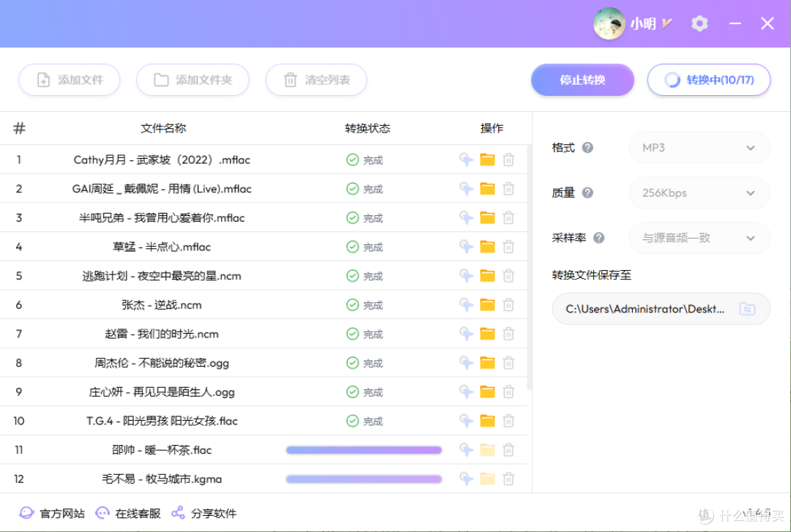Open output folder for 草蜢 半点心 row
Screen dimensions: 791x532
coord(487,247)
